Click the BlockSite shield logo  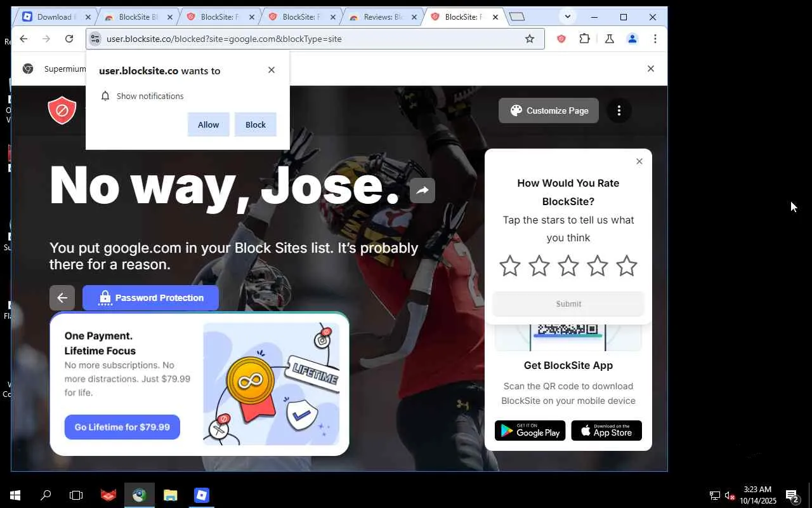(62, 110)
